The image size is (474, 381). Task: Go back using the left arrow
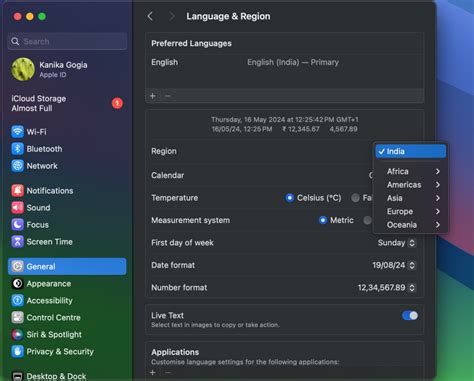click(150, 16)
